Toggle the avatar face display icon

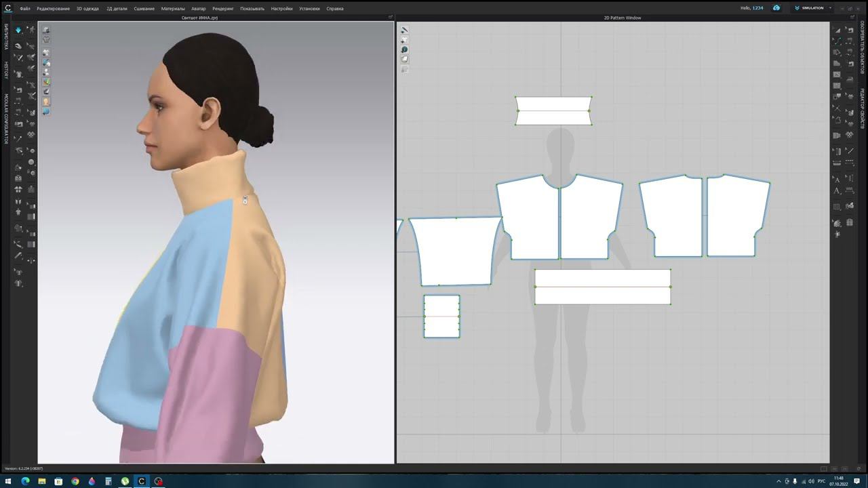tap(46, 102)
